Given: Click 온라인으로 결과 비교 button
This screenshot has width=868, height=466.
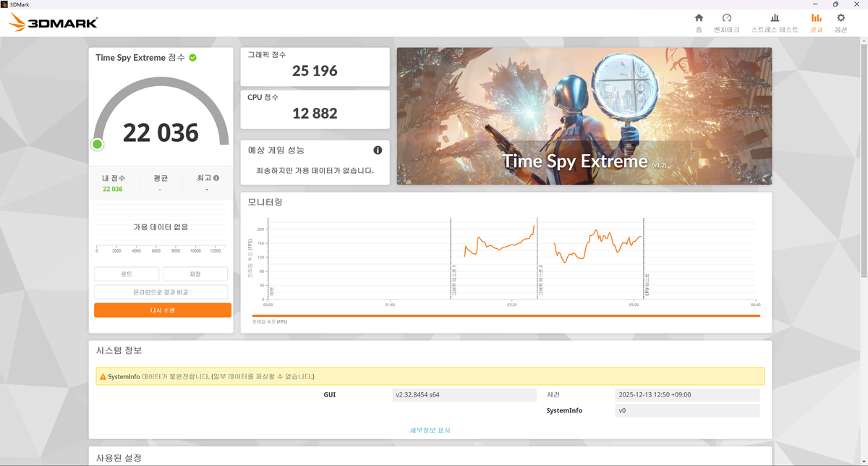Looking at the screenshot, I should [161, 292].
